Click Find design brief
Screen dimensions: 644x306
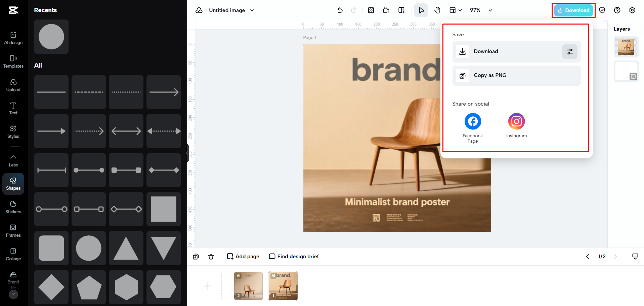point(294,257)
